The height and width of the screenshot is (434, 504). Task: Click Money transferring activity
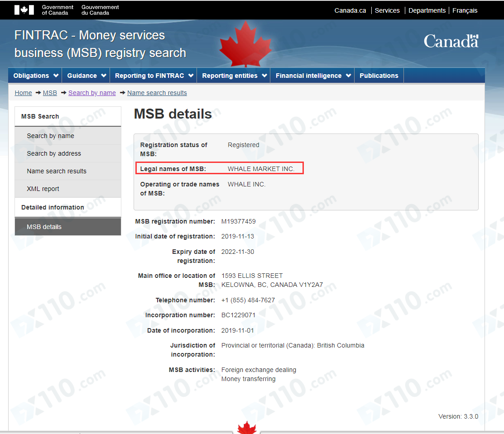click(248, 379)
